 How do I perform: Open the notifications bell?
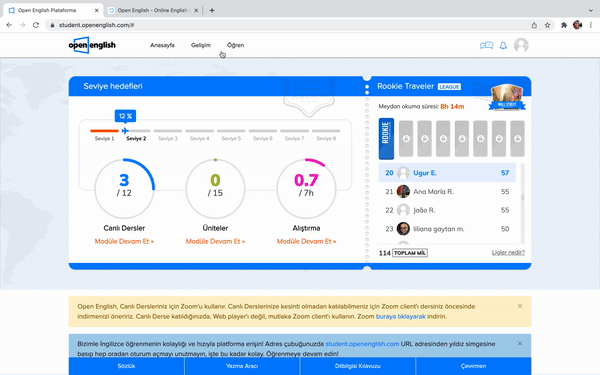coord(503,46)
